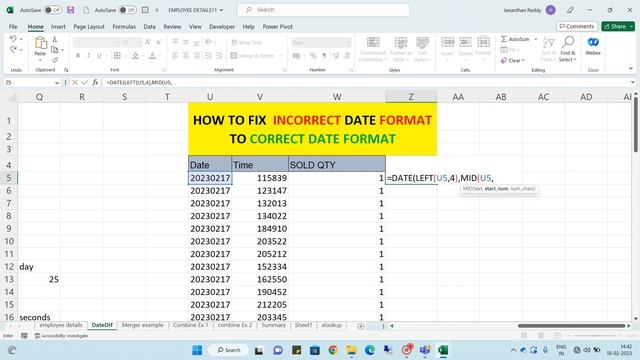Click the Windows Start button
This screenshot has height=360, width=640.
pyautogui.click(x=197, y=350)
